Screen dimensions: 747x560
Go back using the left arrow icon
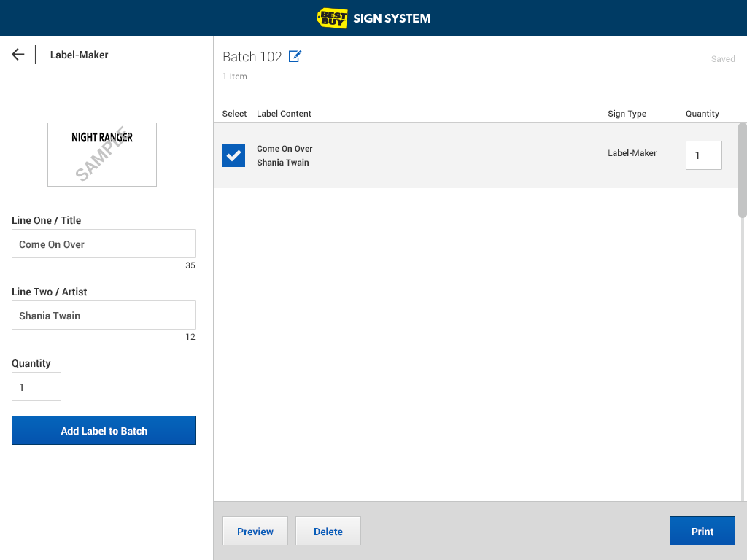[18, 54]
